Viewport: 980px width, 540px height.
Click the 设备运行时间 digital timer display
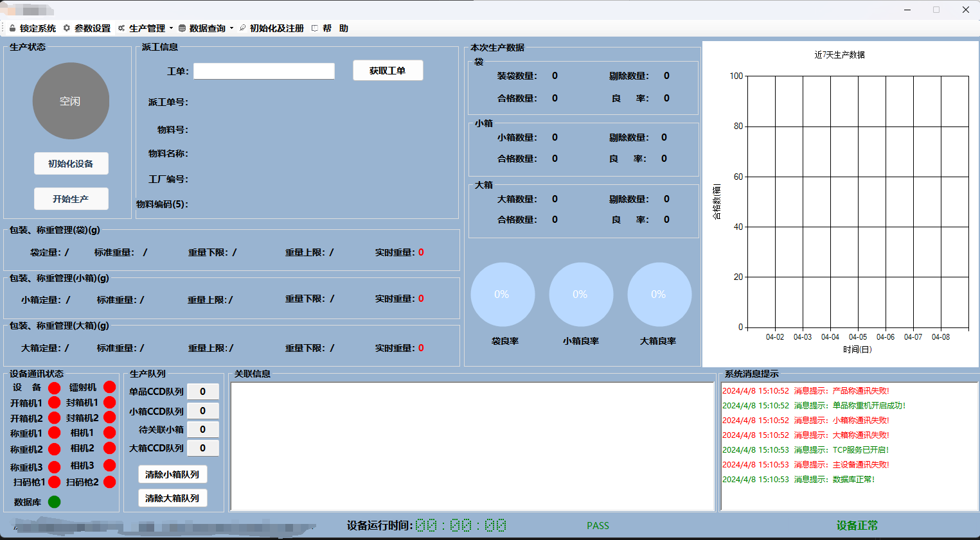click(461, 526)
